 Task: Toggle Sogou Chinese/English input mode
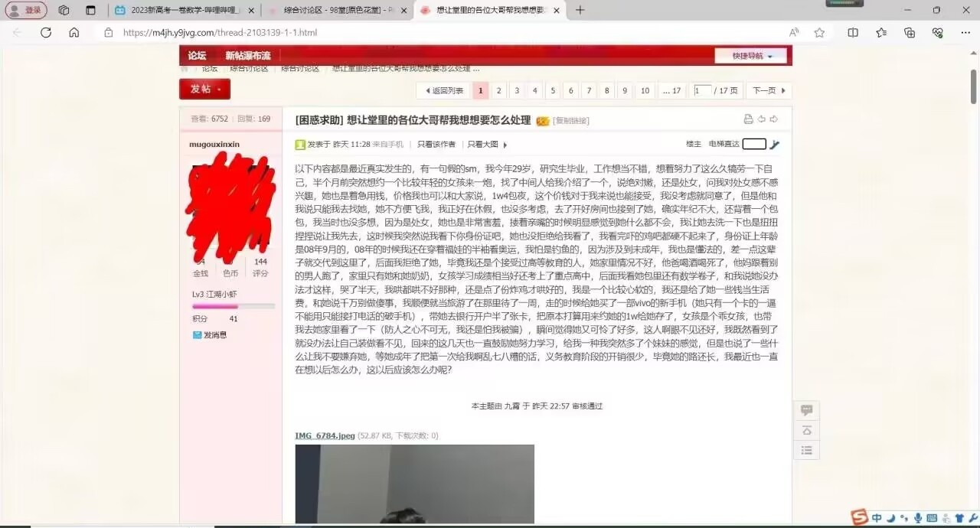tap(877, 517)
